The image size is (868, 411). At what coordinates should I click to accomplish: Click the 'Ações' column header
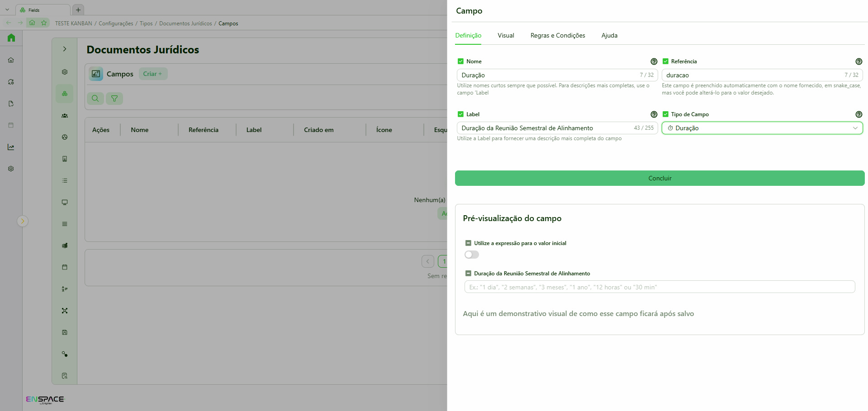pyautogui.click(x=101, y=130)
